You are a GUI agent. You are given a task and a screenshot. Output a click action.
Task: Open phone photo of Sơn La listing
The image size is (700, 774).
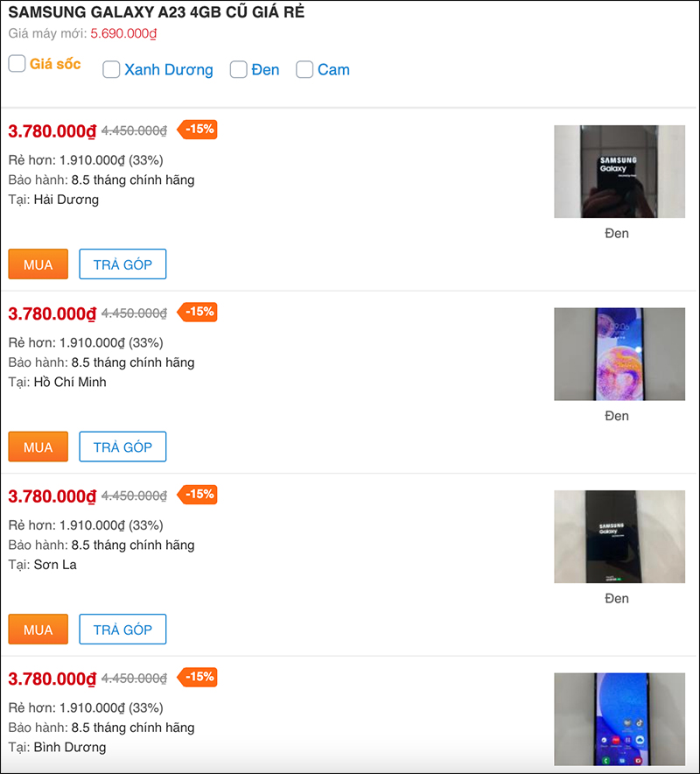coord(619,537)
